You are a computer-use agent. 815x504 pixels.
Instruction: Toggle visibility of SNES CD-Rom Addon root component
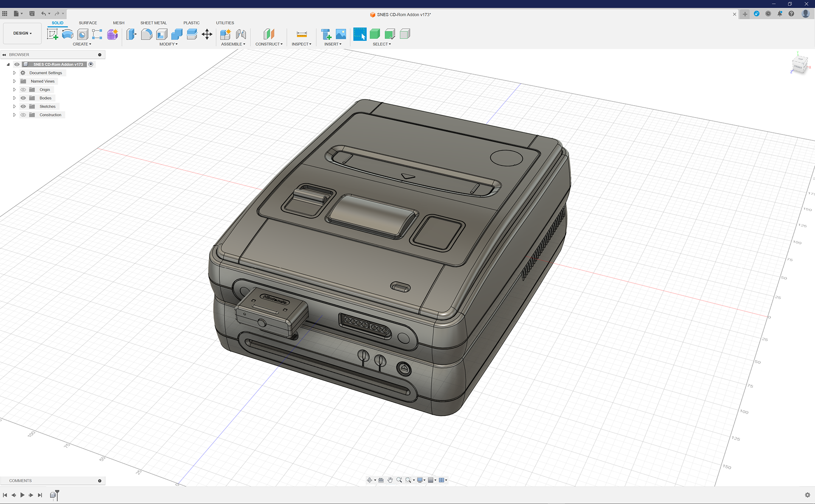point(17,64)
